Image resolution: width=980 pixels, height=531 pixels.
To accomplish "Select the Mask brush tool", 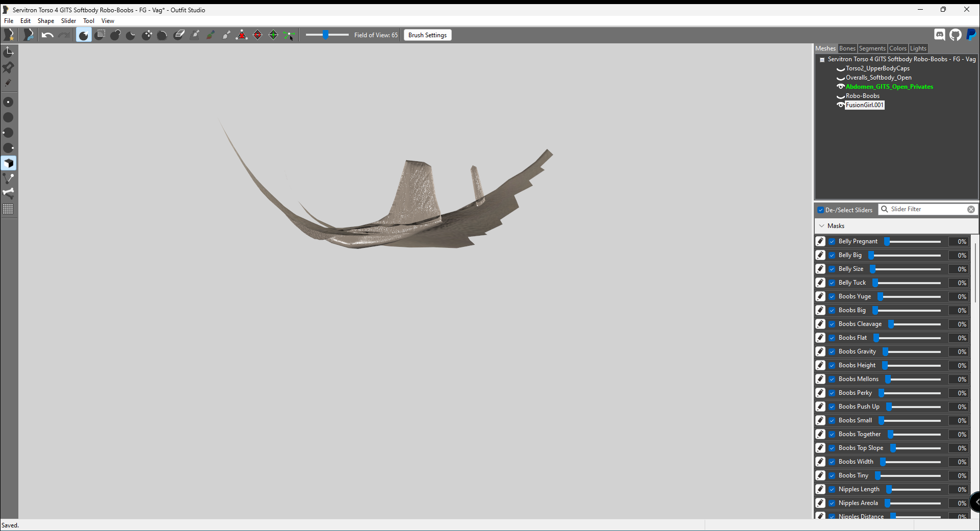I will tap(100, 35).
